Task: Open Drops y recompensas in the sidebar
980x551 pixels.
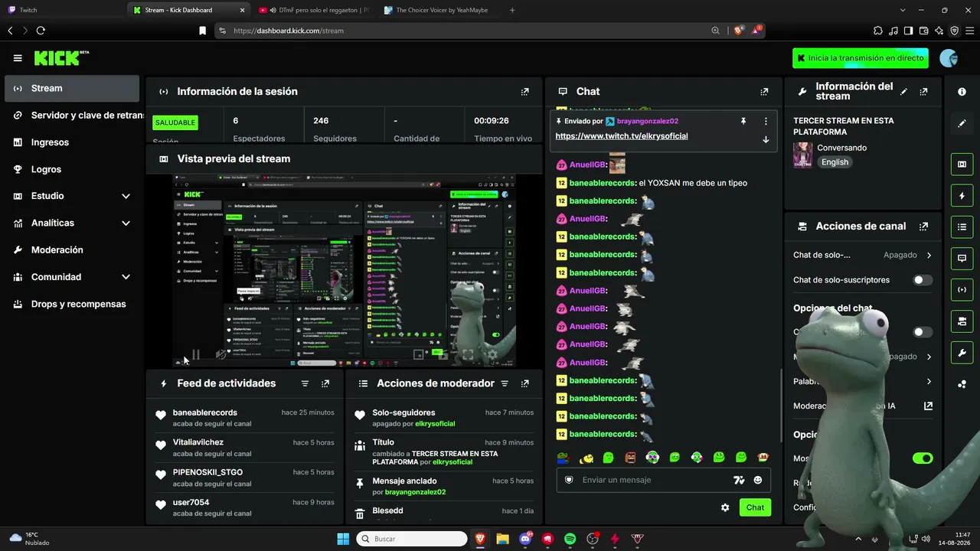Action: [x=73, y=304]
